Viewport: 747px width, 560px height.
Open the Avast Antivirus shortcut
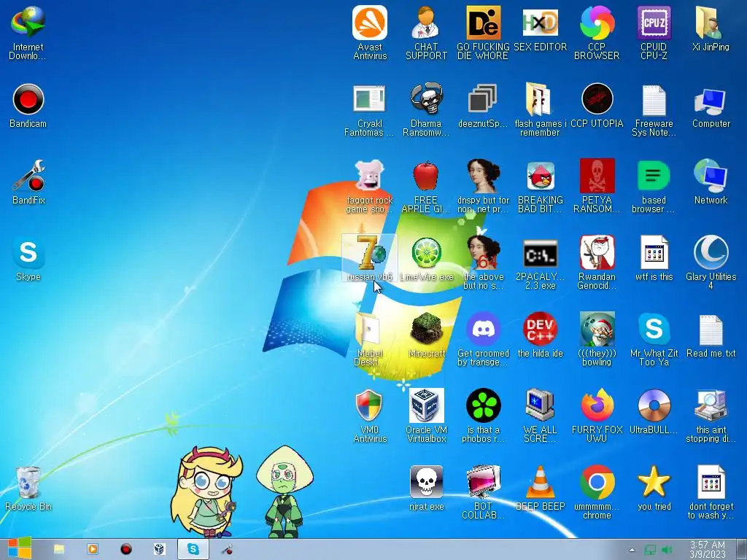[370, 34]
